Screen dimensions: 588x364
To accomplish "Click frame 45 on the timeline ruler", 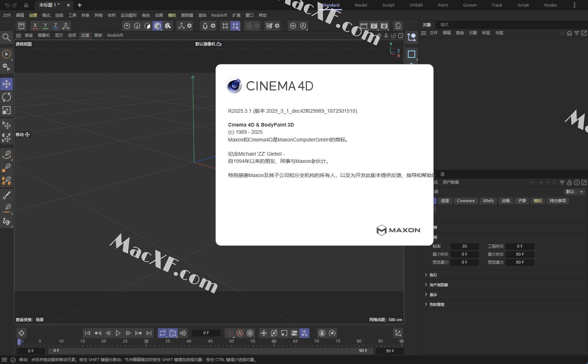I will point(210,341).
